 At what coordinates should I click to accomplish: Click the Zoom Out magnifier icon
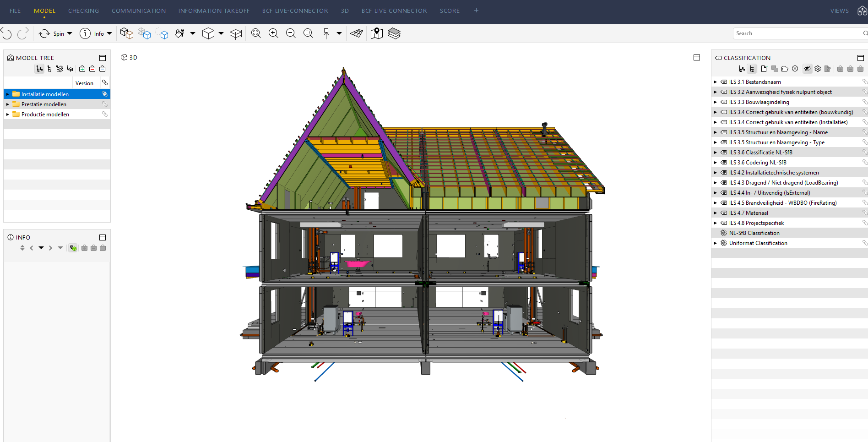[291, 33]
